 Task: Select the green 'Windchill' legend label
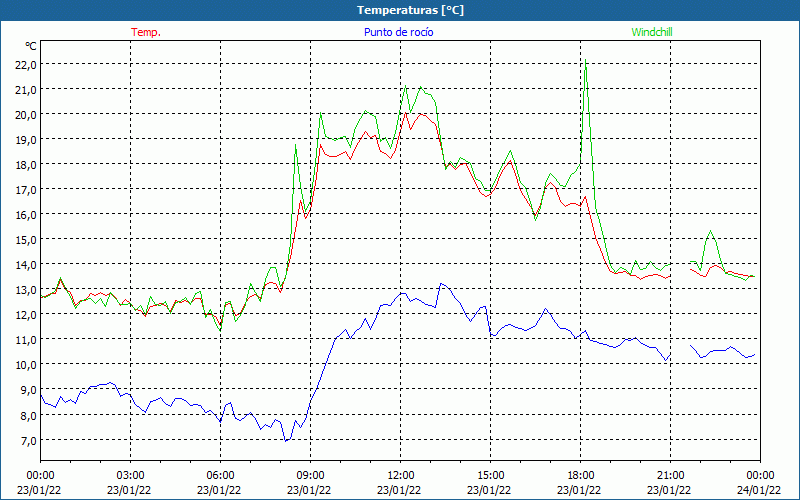point(652,32)
